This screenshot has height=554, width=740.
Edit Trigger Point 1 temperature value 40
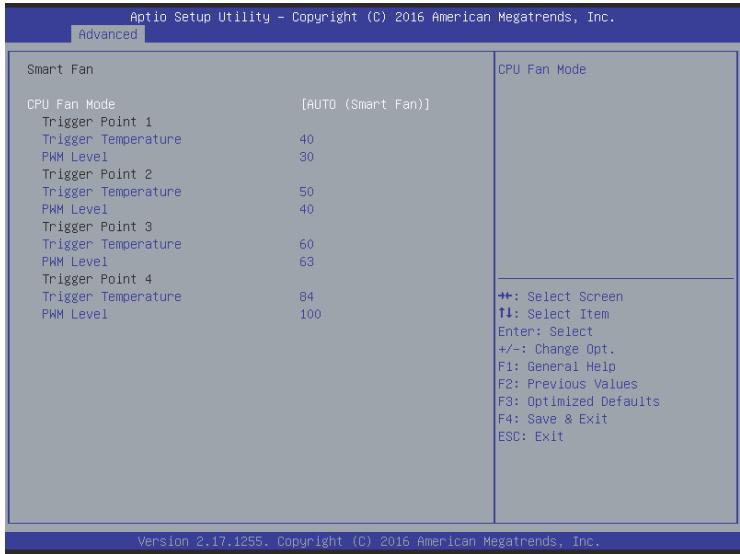(x=306, y=140)
